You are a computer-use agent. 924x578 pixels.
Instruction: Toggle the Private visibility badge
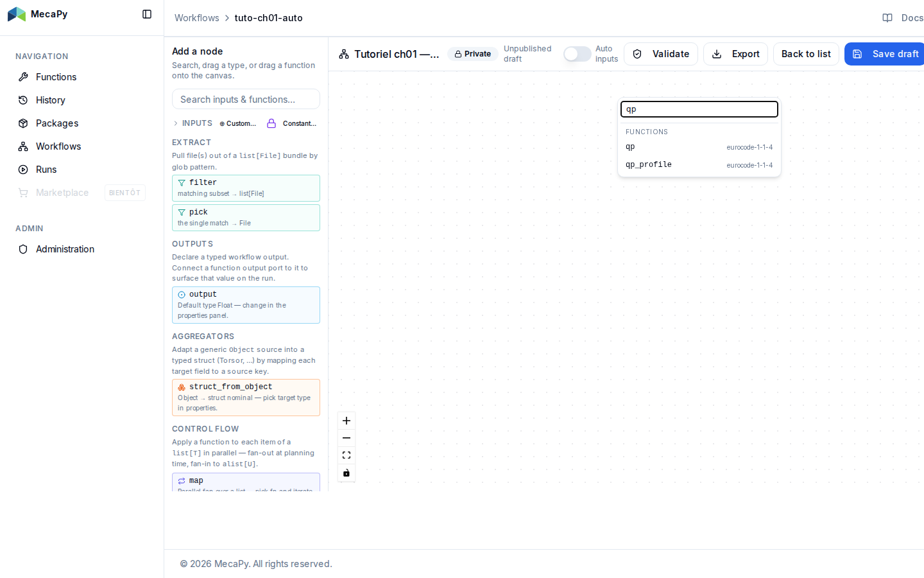[x=473, y=54]
